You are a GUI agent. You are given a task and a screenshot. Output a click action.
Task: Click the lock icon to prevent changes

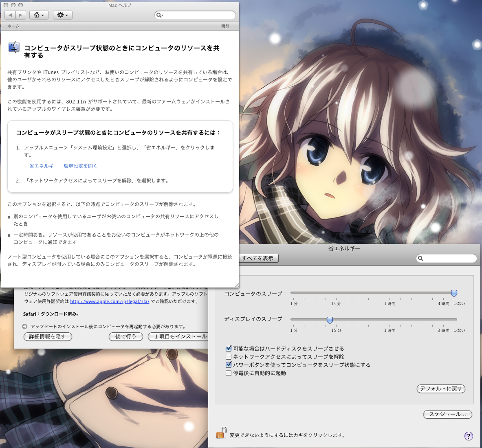click(x=221, y=433)
